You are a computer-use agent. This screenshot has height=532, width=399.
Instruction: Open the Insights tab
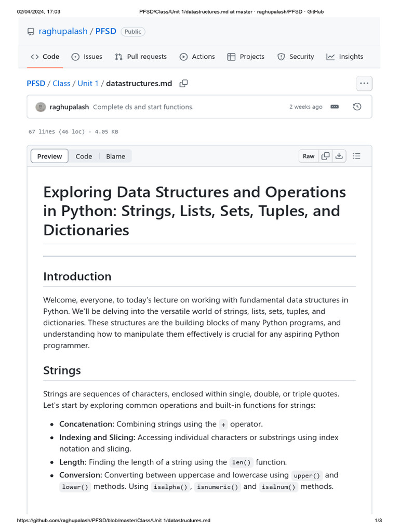click(345, 57)
